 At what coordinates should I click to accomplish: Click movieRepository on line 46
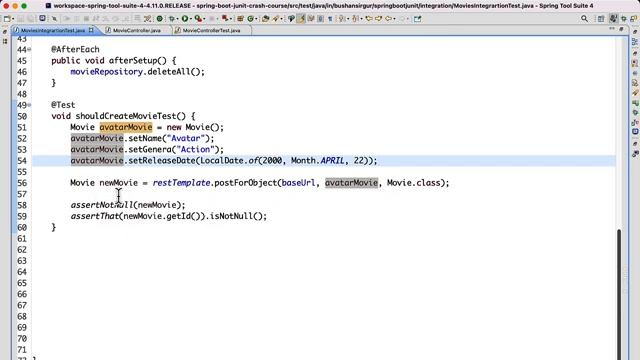coord(107,72)
